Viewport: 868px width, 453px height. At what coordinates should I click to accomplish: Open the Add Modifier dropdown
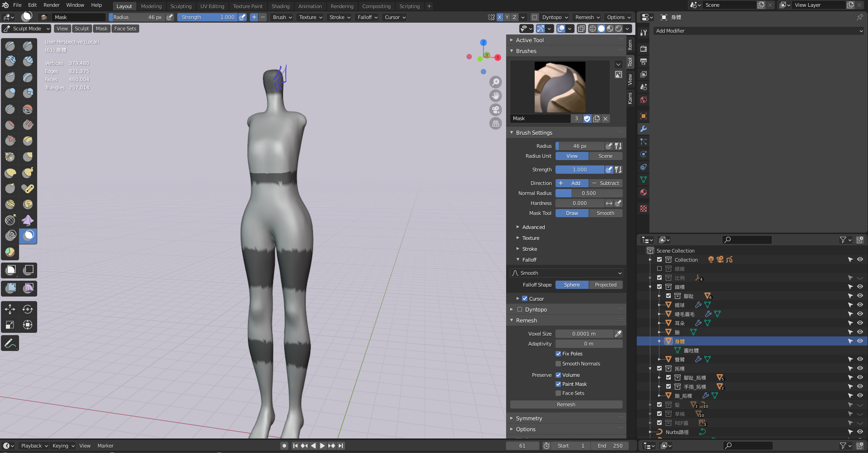[759, 31]
